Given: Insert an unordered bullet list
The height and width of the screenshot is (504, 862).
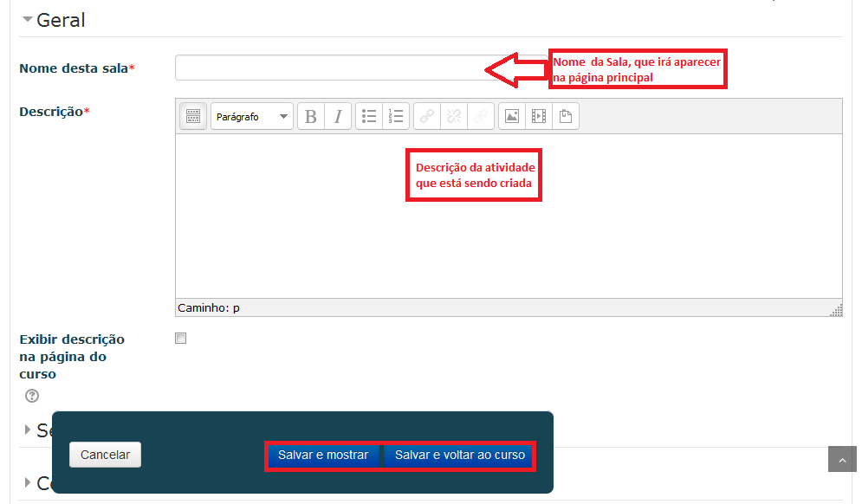Looking at the screenshot, I should (369, 117).
